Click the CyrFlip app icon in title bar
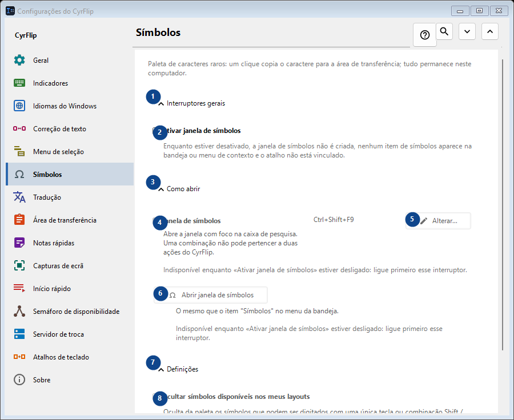Screen dimensions: 514x420 (10, 11)
